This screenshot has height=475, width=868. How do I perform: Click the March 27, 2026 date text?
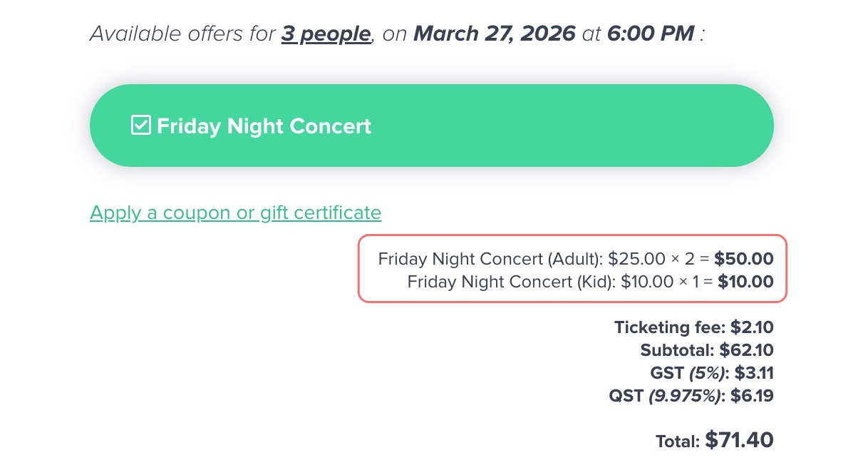tap(494, 34)
